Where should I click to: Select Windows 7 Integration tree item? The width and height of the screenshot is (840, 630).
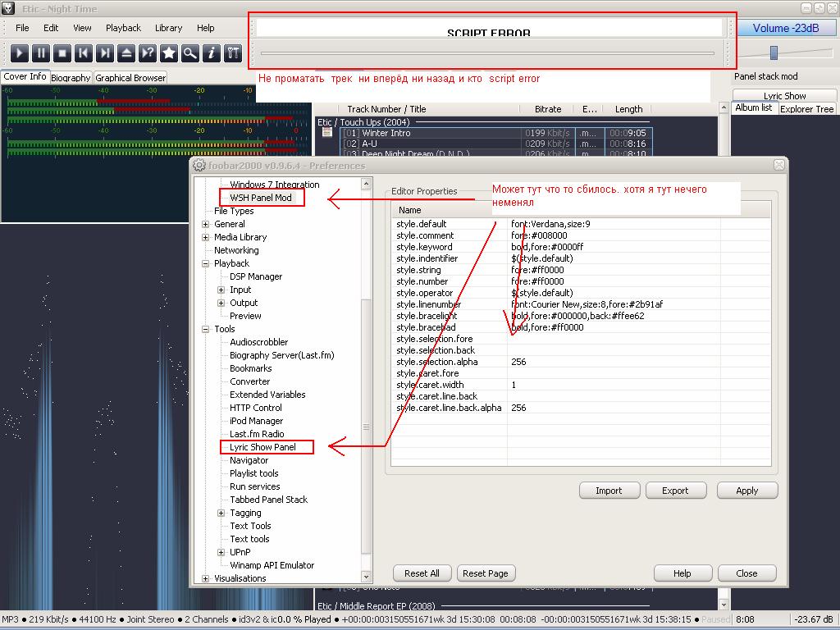coord(275,185)
